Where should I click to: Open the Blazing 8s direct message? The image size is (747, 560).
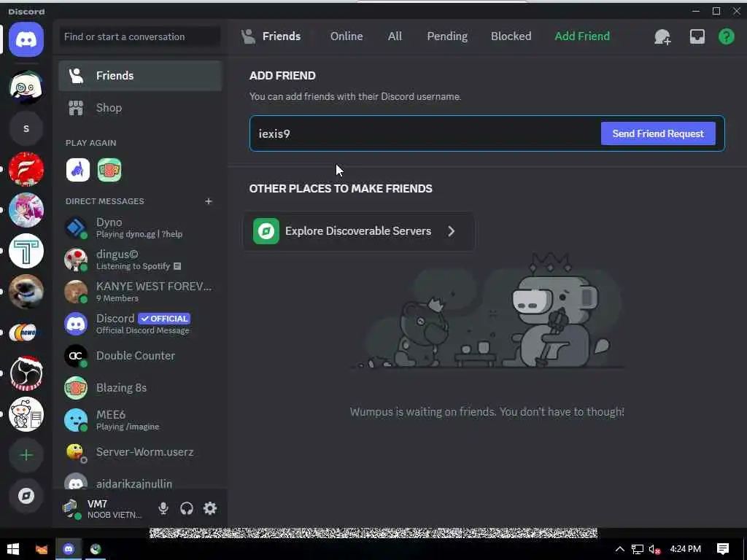click(140, 388)
